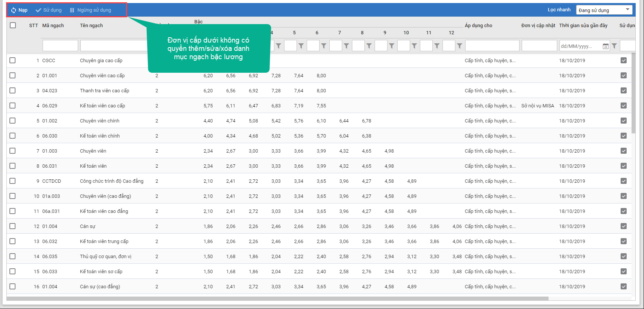
Task: Click the filter icon for column 8
Action: coord(369,46)
